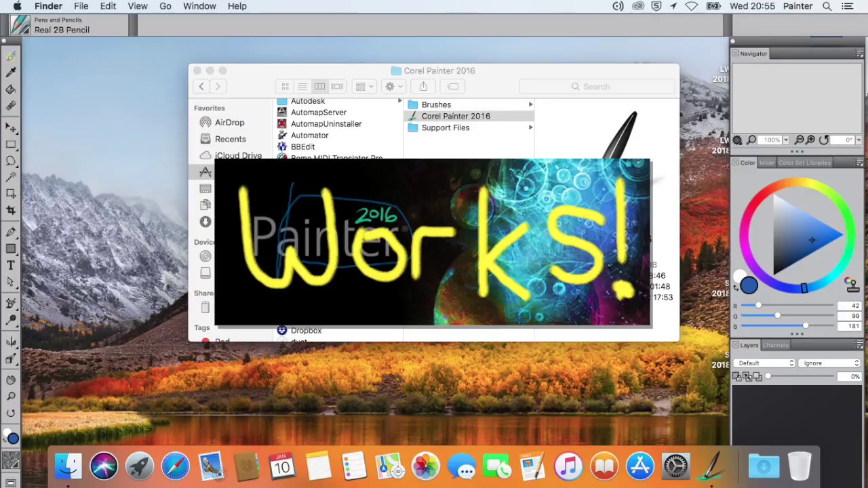Expand the Support Files folder arrow

click(x=531, y=127)
